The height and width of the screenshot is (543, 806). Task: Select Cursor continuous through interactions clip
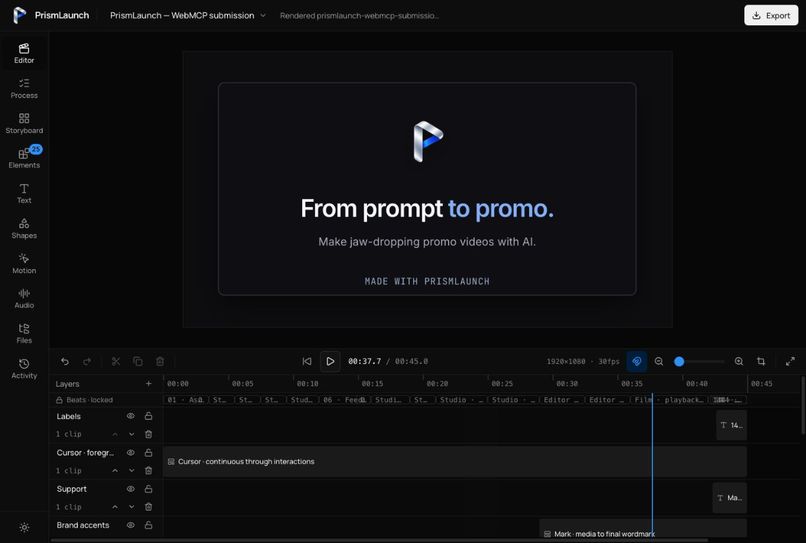455,462
